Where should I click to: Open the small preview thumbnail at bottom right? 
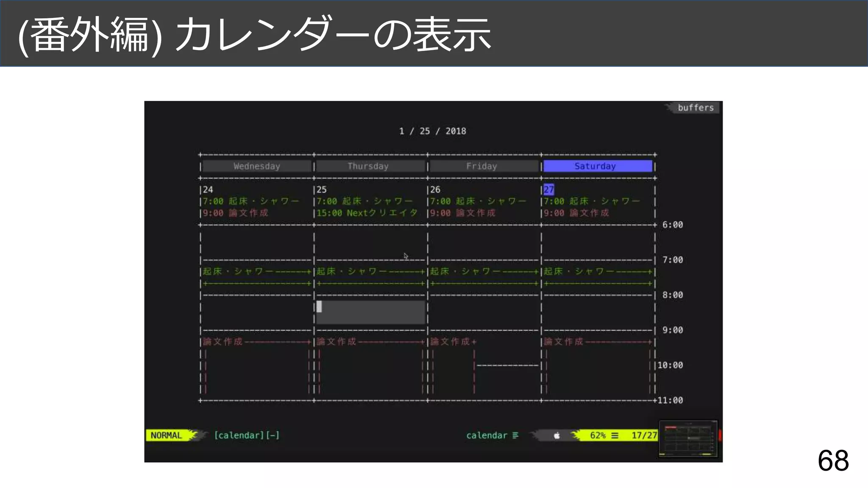(688, 439)
